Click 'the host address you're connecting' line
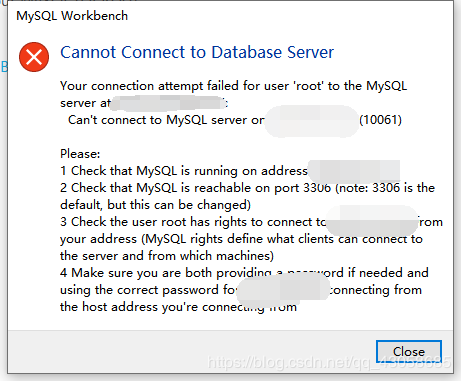Viewport: 461px width, 381px height. click(x=178, y=307)
